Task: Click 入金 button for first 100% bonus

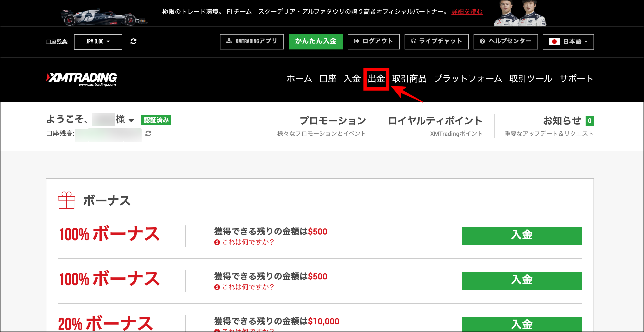Action: coord(521,236)
